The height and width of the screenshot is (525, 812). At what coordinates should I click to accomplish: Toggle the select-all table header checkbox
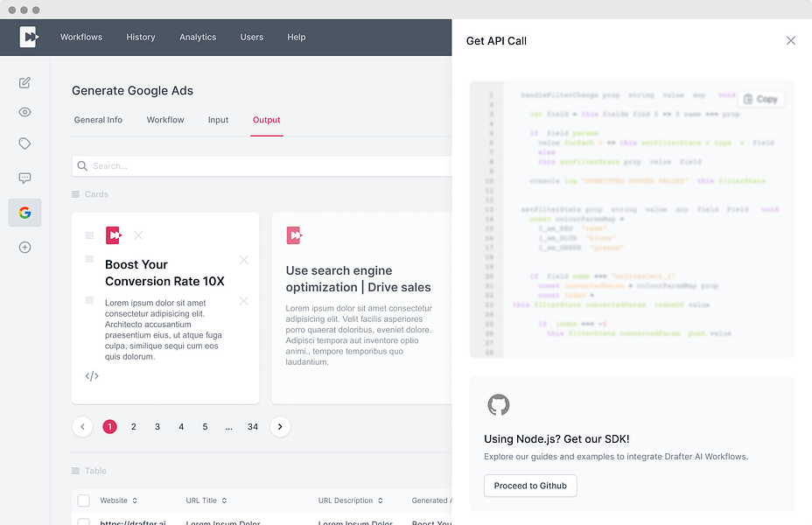83,500
